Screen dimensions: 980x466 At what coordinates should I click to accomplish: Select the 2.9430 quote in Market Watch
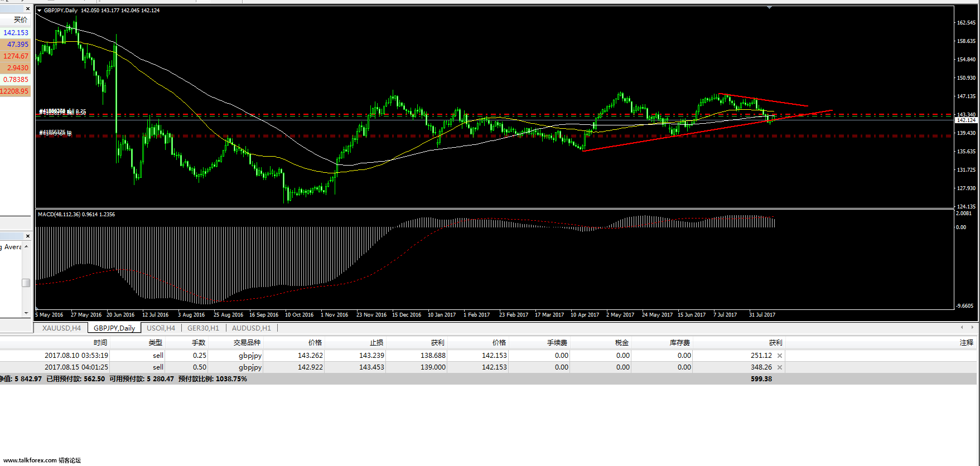click(16, 68)
